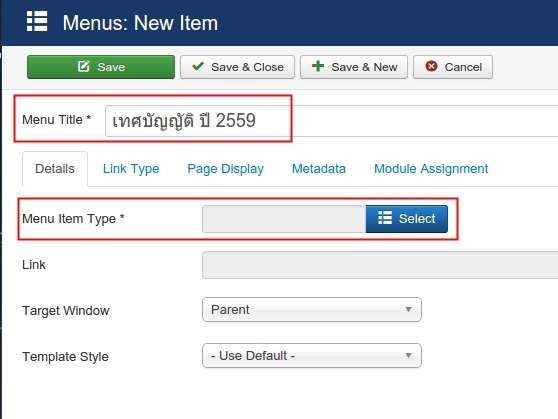Go to the Metadata tab

coord(319,169)
